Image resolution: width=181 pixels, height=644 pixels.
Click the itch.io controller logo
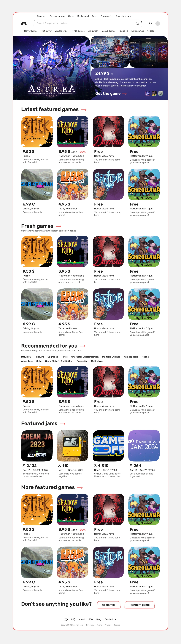click(x=24, y=24)
